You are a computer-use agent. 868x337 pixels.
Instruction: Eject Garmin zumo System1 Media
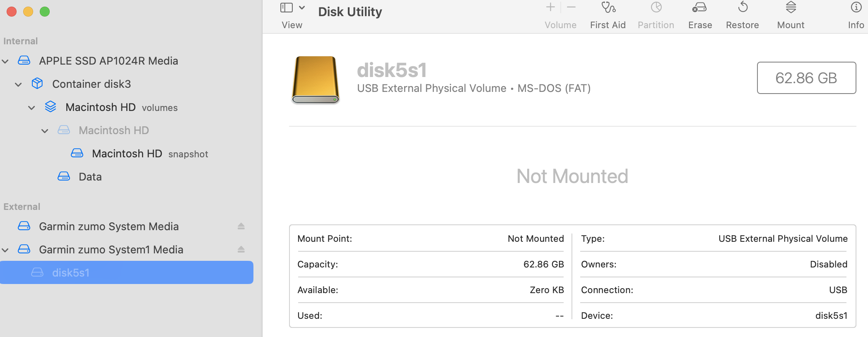[x=241, y=250]
